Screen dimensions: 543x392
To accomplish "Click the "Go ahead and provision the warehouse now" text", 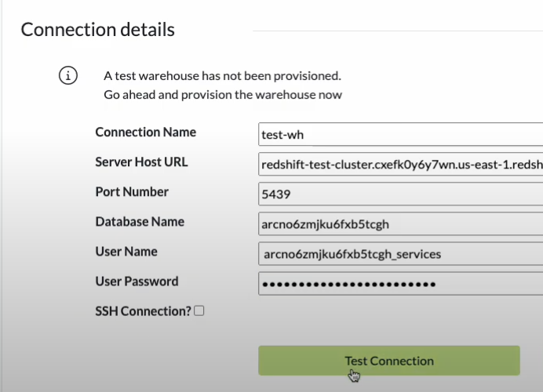I will click(x=223, y=95).
